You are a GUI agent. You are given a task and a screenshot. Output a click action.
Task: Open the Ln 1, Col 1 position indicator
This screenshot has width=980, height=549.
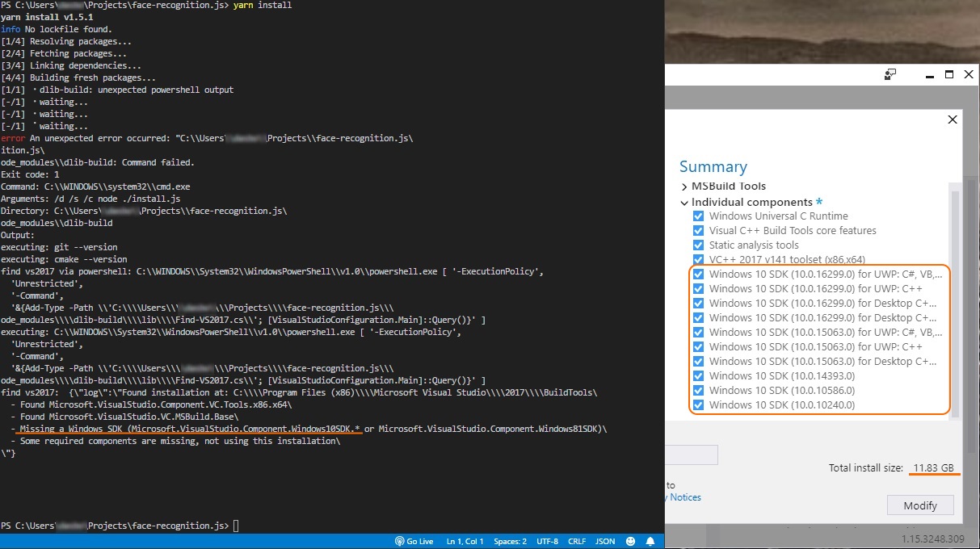tap(465, 541)
